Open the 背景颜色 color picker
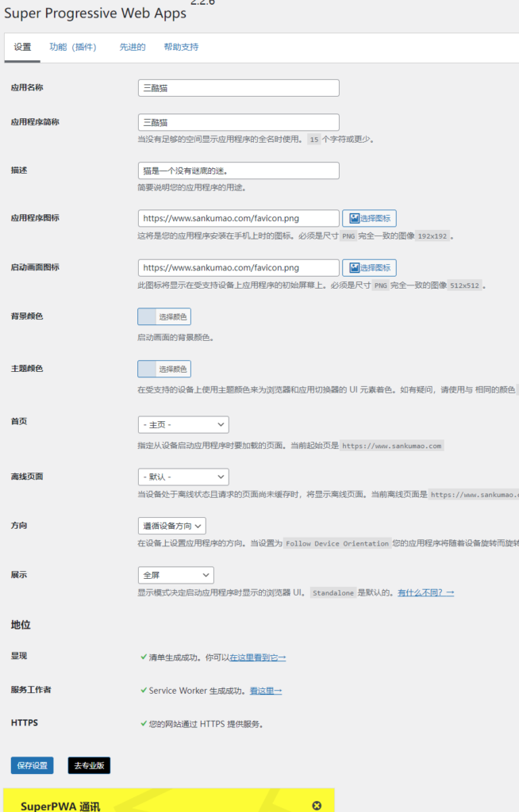 tap(164, 317)
